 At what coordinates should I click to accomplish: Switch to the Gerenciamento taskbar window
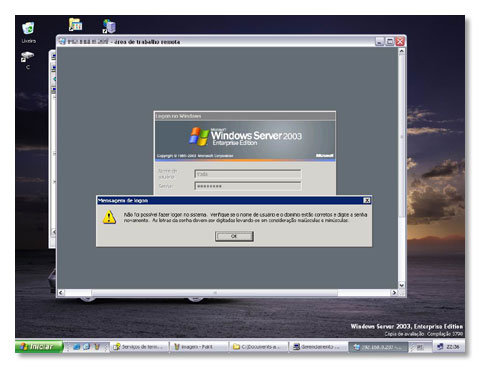(x=318, y=347)
